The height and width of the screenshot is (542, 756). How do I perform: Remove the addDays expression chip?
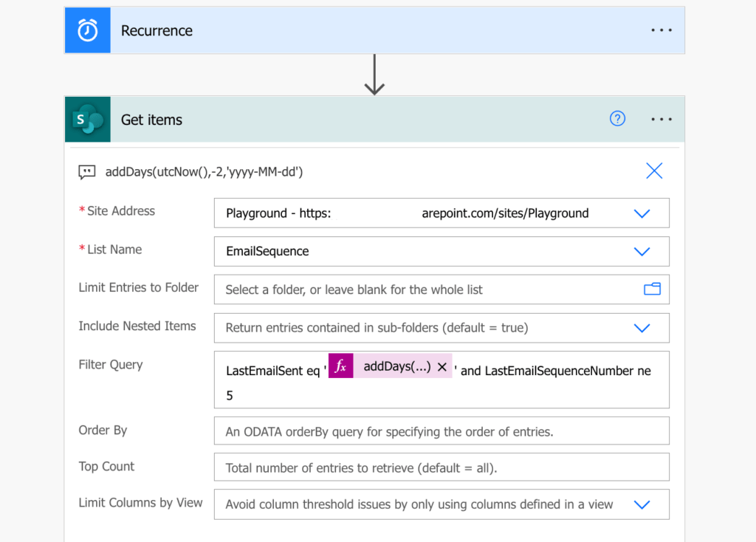tap(444, 366)
